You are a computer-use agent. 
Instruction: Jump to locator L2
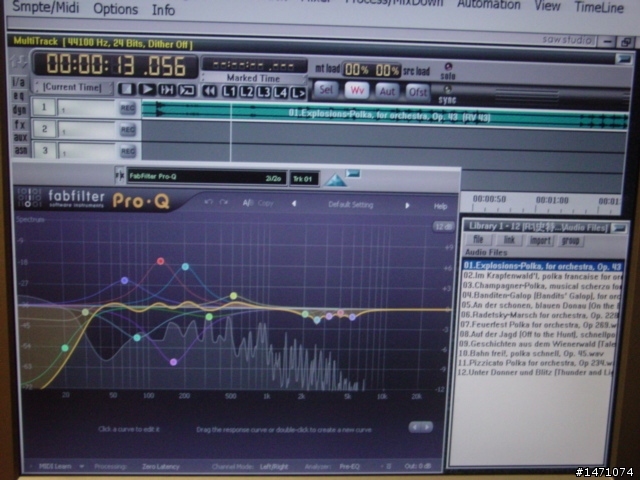click(x=247, y=92)
